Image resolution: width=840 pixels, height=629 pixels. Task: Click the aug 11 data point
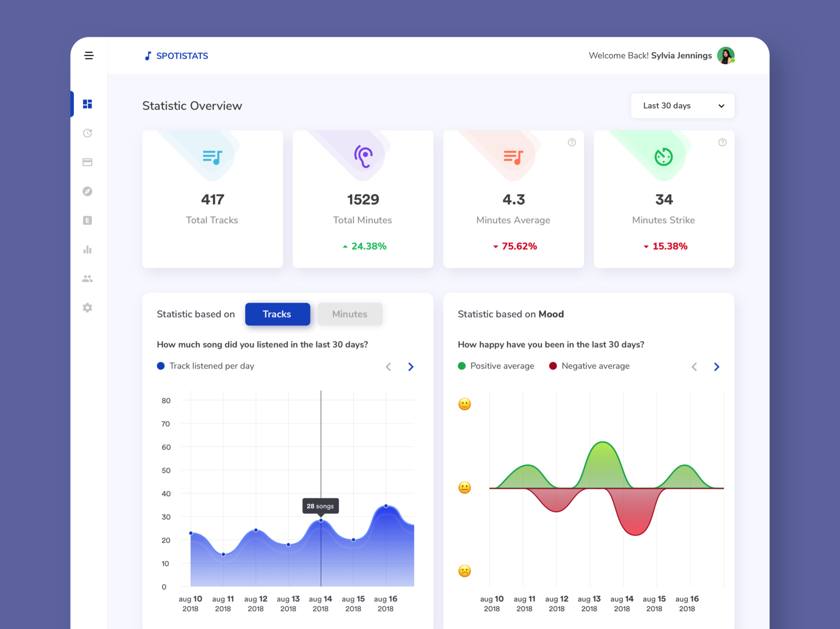(x=224, y=555)
